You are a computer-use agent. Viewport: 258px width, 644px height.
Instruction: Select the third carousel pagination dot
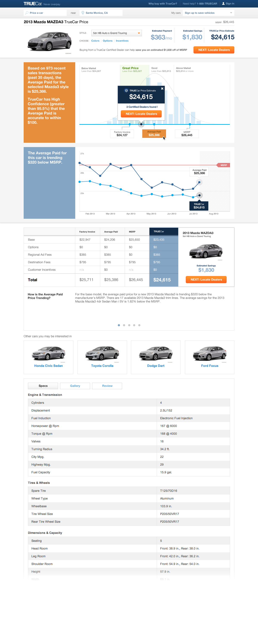point(129,325)
